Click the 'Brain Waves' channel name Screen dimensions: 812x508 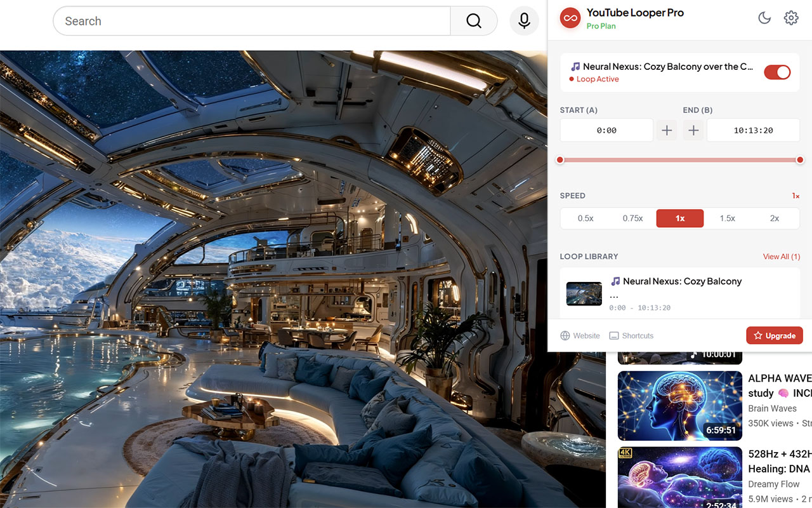(772, 408)
